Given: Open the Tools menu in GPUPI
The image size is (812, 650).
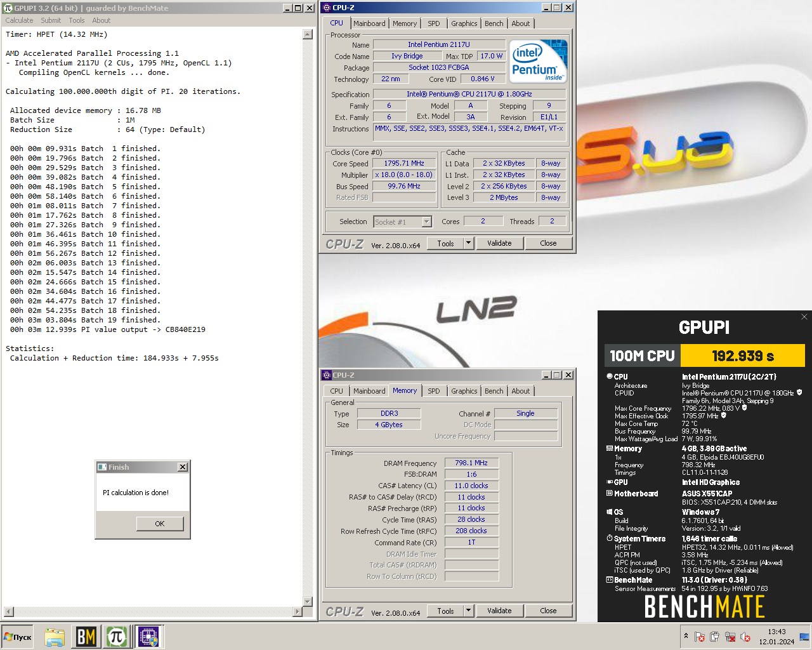Looking at the screenshot, I should pos(77,20).
